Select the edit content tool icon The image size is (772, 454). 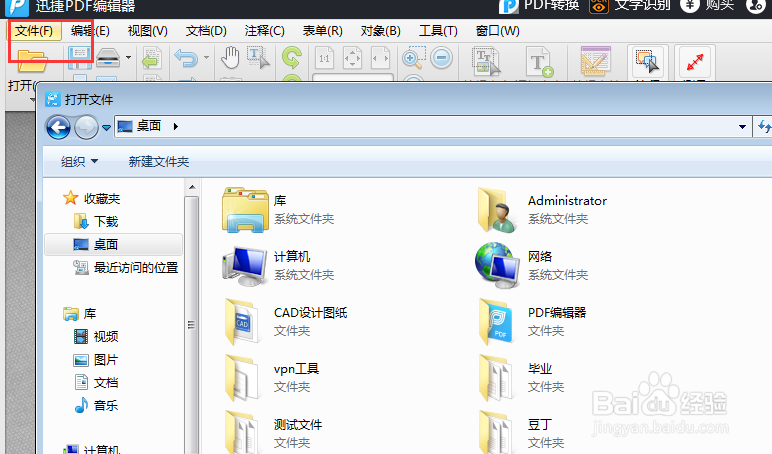486,61
